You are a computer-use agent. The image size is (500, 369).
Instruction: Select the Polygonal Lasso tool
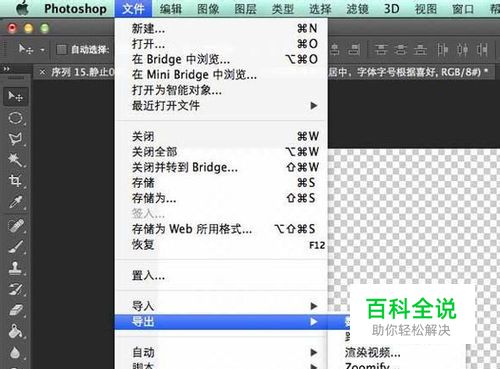15,139
